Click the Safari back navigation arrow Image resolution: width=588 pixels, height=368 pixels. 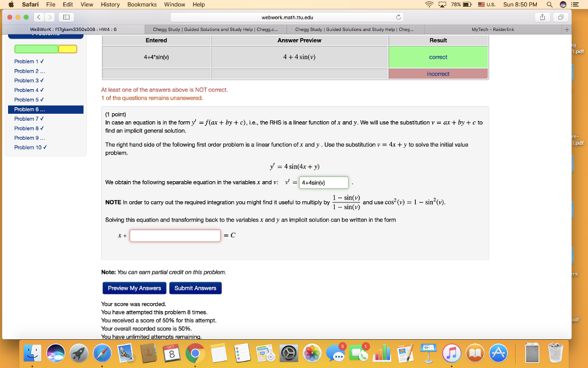(39, 17)
